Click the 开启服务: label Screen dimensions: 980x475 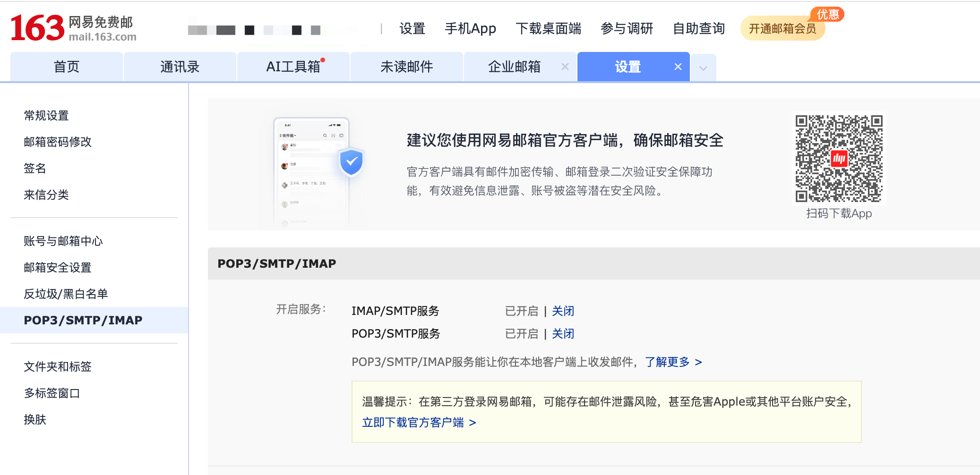coord(301,309)
